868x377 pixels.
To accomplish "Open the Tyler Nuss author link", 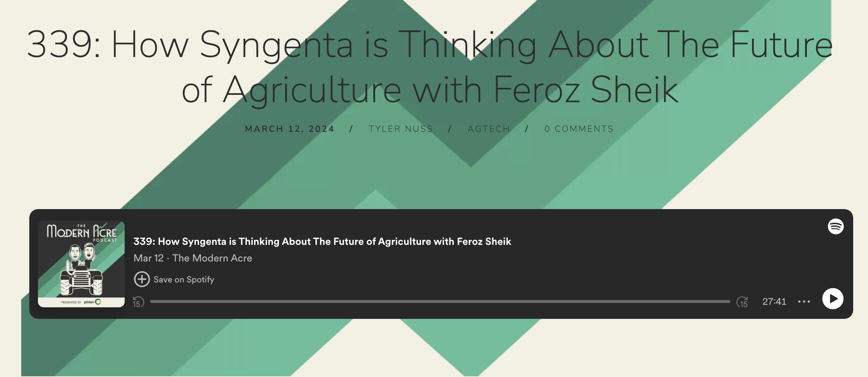I will point(400,129).
